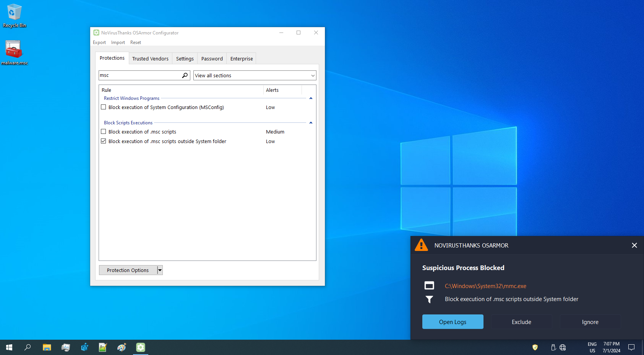This screenshot has width=644, height=355.
Task: Click the Low alert value for outside System folder rule
Action: pos(270,142)
